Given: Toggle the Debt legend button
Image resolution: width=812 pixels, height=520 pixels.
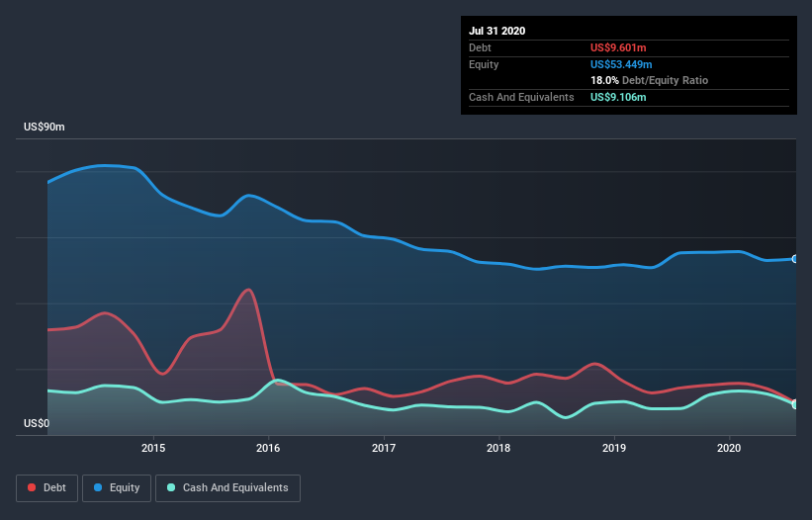Looking at the screenshot, I should click(x=47, y=488).
